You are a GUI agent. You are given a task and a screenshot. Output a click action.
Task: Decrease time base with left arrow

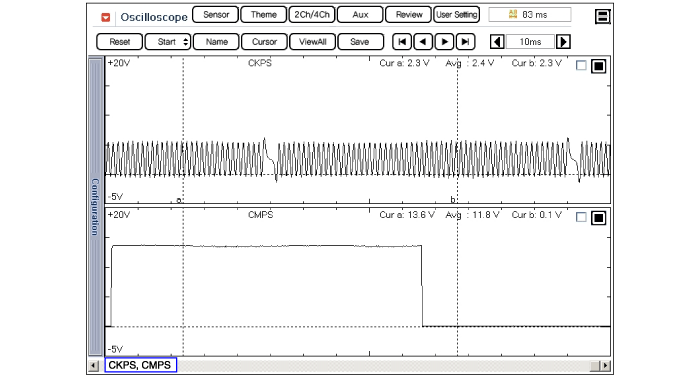(x=497, y=42)
